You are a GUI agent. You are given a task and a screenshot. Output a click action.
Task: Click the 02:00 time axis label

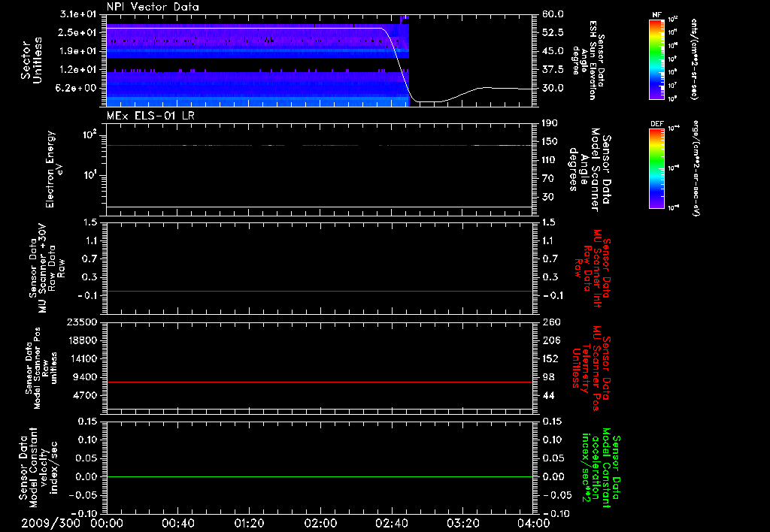point(320,523)
